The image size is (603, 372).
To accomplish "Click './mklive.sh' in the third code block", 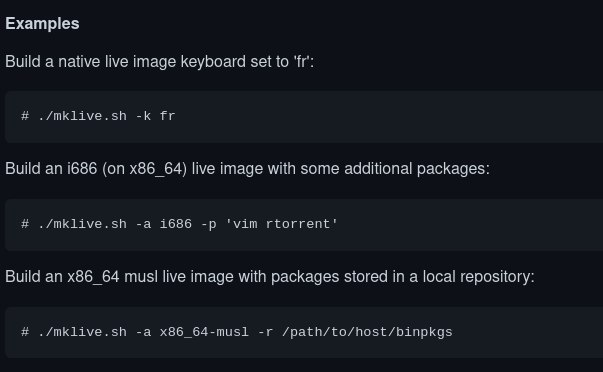I will [82, 332].
